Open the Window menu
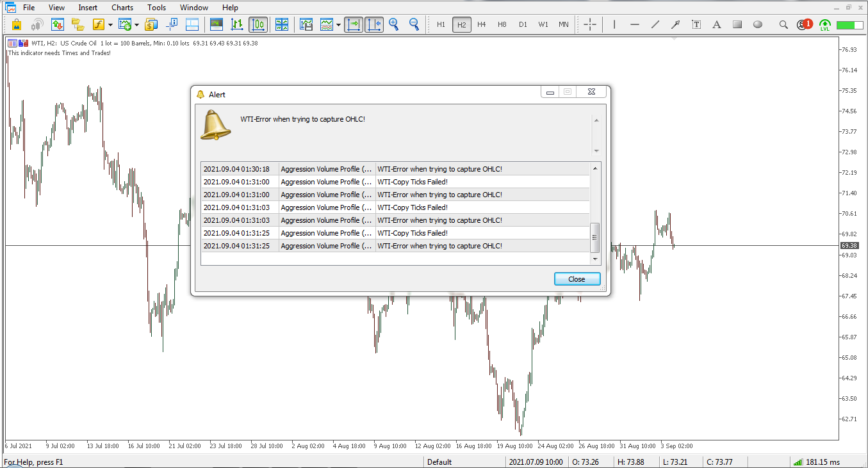The image size is (868, 468). [x=193, y=8]
